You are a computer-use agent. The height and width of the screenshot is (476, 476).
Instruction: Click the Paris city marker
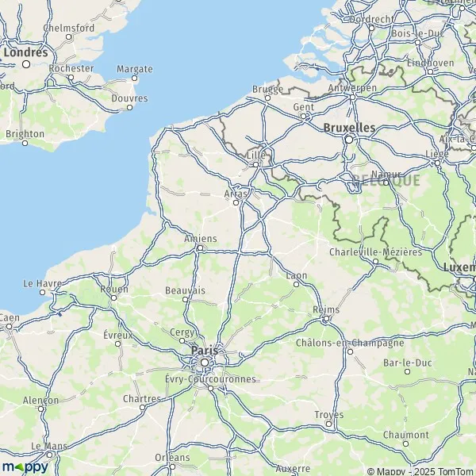[x=205, y=363]
